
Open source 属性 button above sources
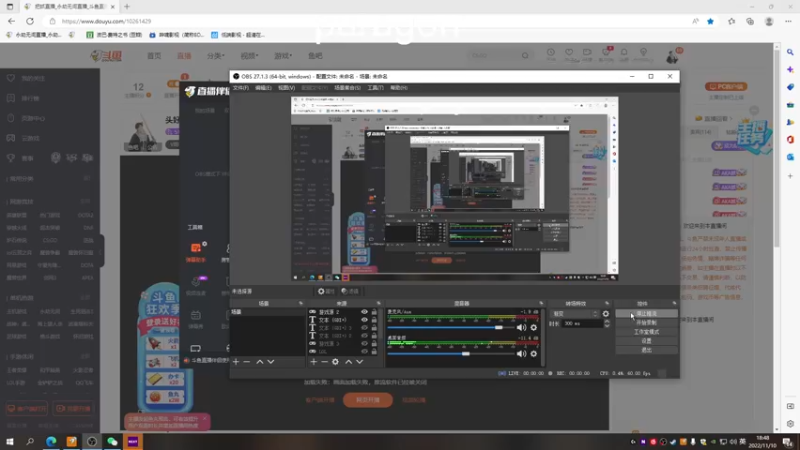pyautogui.click(x=326, y=291)
